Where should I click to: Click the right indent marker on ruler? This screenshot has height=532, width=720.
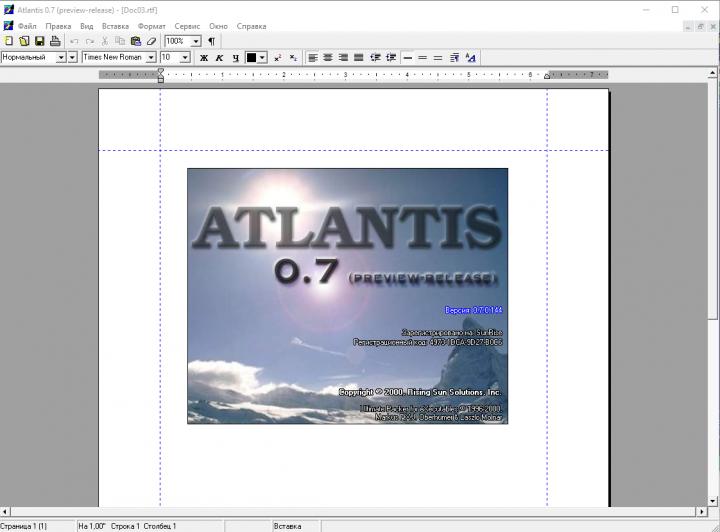547,76
